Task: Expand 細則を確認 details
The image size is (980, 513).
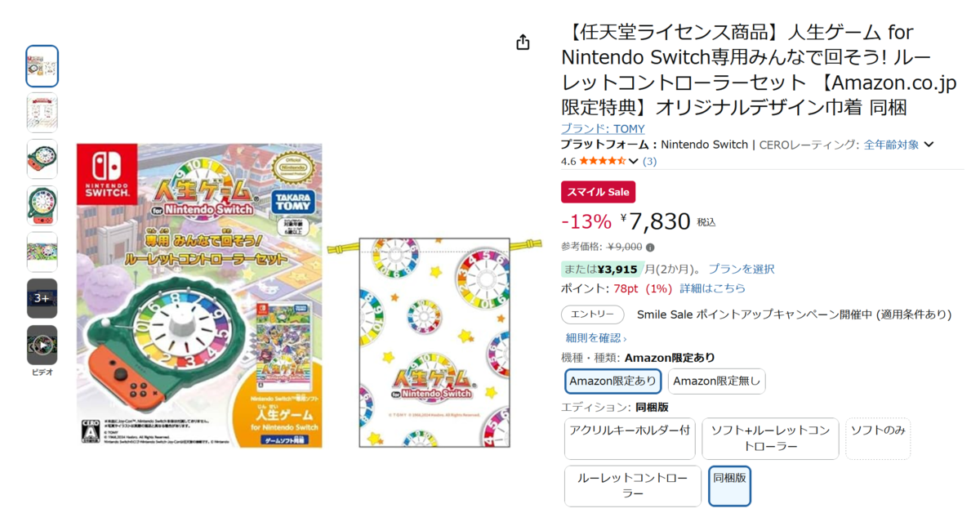Action: tap(596, 337)
